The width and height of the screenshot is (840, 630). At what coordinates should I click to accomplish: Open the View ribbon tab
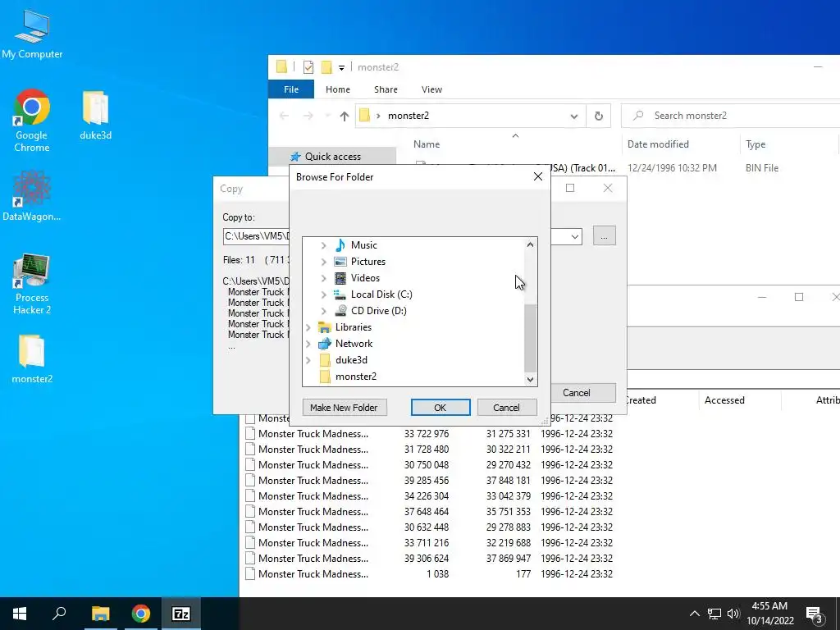[431, 89]
